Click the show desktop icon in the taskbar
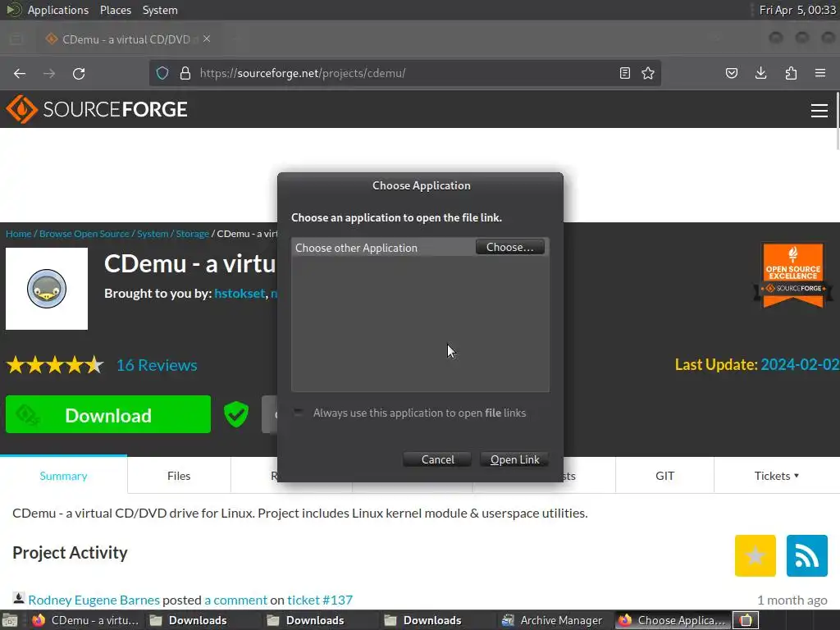The height and width of the screenshot is (630, 840). click(10, 620)
